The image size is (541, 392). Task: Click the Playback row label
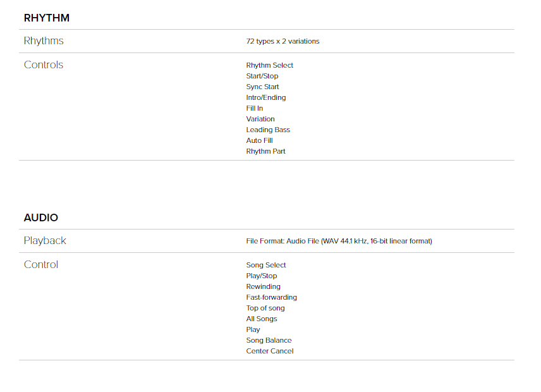tap(45, 241)
